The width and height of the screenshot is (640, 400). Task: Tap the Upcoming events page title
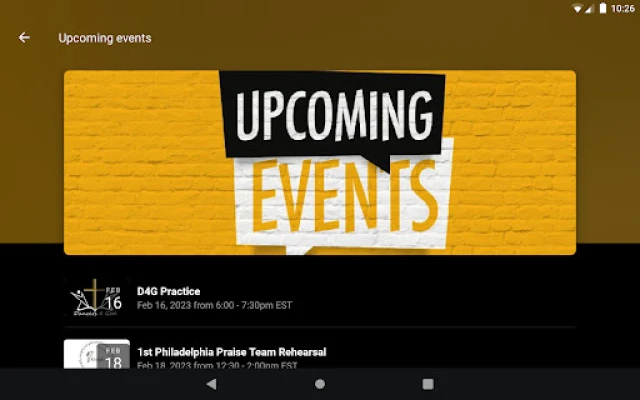click(x=105, y=38)
